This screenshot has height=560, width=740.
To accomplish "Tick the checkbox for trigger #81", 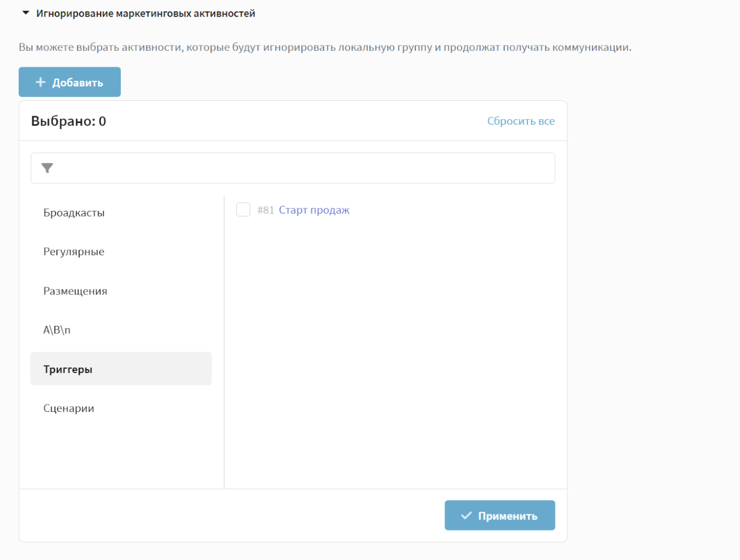I will pyautogui.click(x=243, y=210).
